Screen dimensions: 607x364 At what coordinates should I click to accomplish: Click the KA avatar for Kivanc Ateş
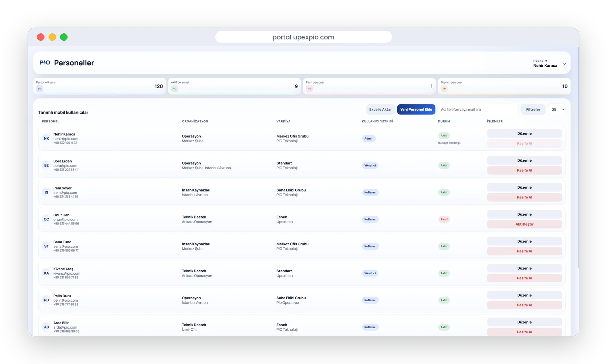tap(47, 273)
